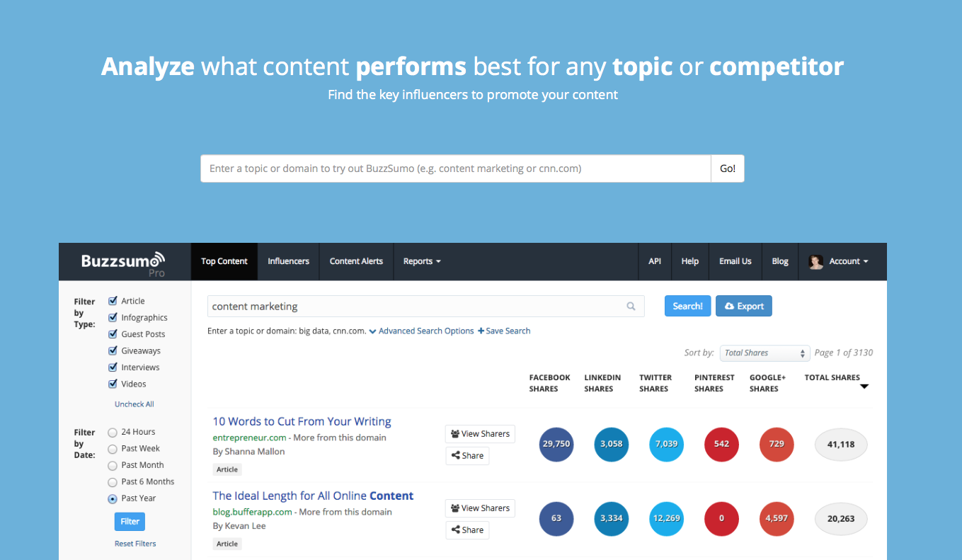
Task: Open the Content Alerts tab
Action: pyautogui.click(x=356, y=261)
